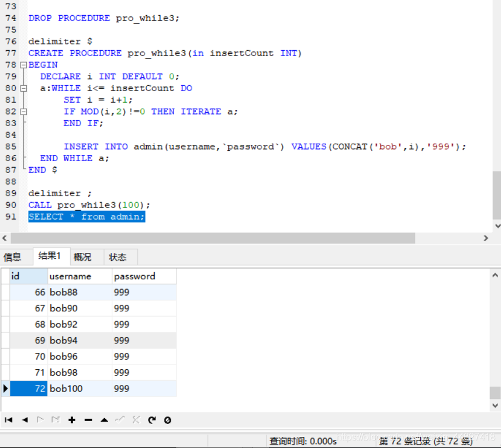The height and width of the screenshot is (448, 501).
Task: Collapse the BEGIN block on line 78
Action: click(x=23, y=65)
